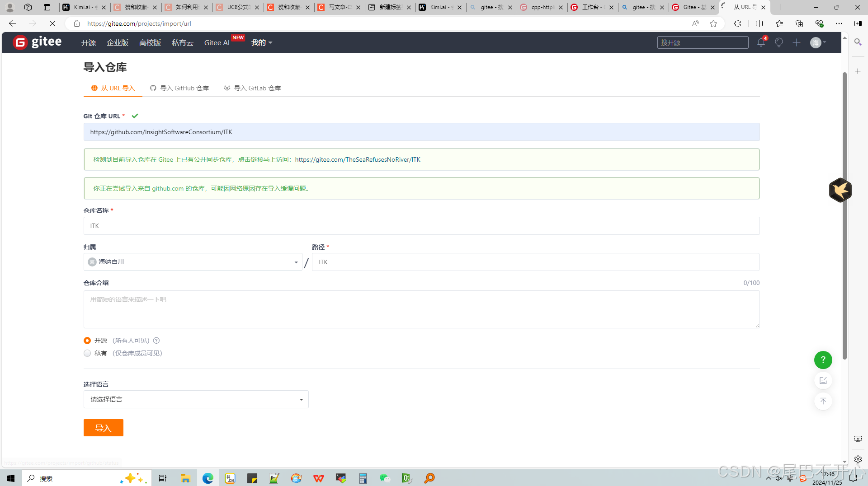Expand the 请选择语言 language dropdown

point(196,399)
